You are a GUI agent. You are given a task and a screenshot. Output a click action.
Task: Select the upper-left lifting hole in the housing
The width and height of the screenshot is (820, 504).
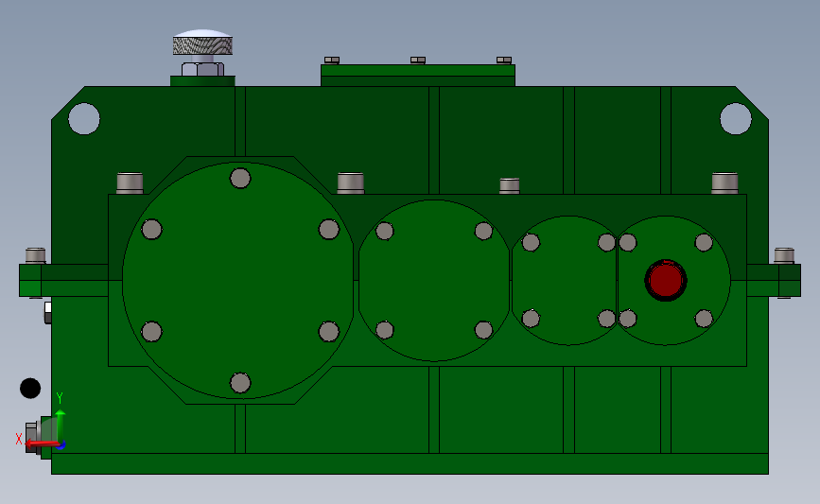click(x=84, y=119)
